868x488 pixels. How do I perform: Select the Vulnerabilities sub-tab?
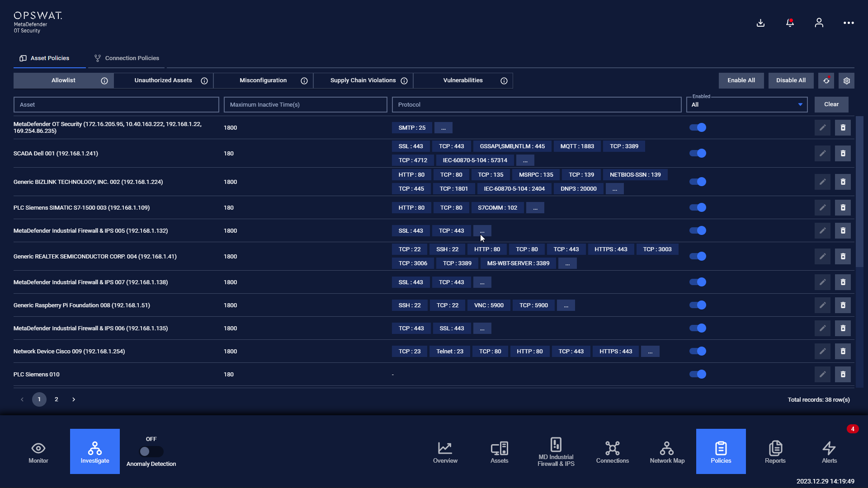point(463,80)
